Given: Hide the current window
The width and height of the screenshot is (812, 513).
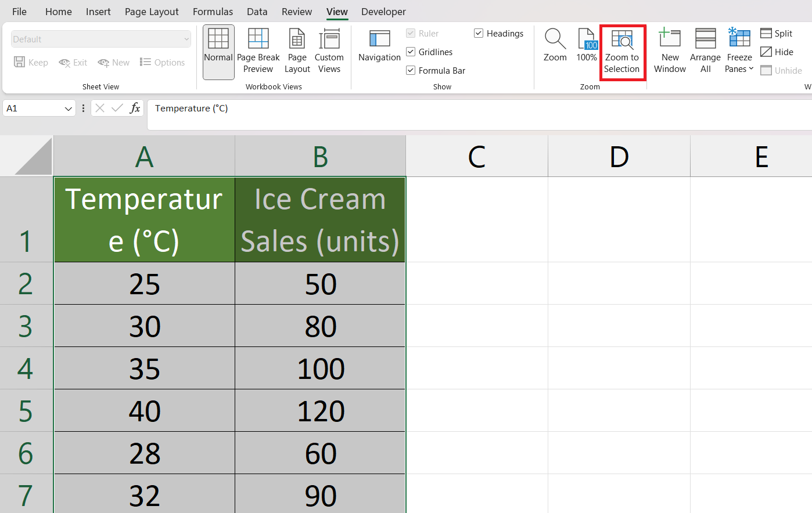Looking at the screenshot, I should [777, 52].
